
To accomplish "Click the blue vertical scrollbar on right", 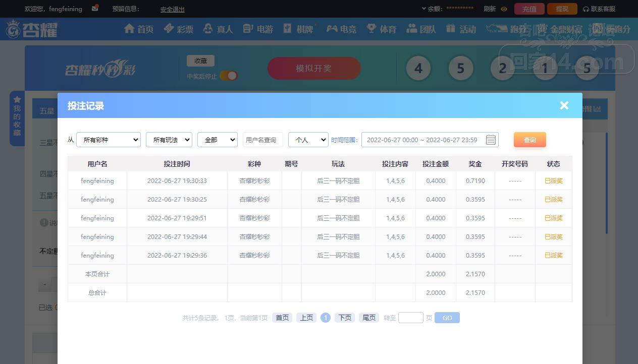I will click(x=606, y=183).
